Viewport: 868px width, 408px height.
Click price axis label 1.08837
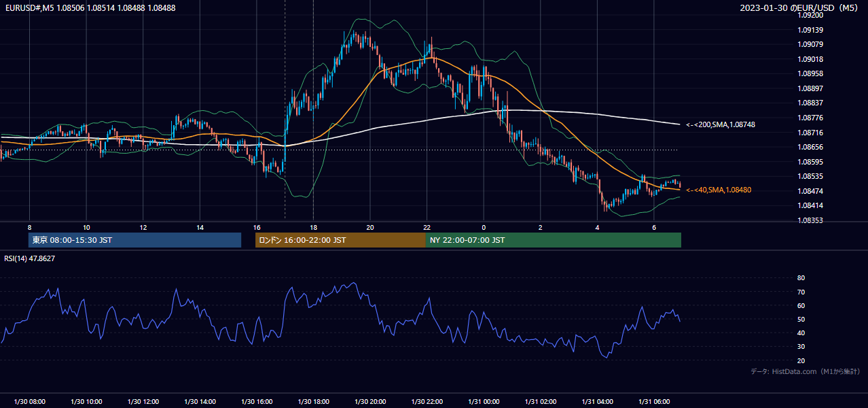click(x=810, y=103)
